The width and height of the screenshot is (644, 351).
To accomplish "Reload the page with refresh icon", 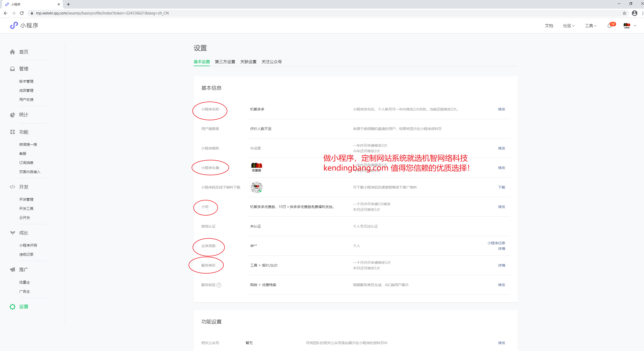I will pyautogui.click(x=22, y=13).
